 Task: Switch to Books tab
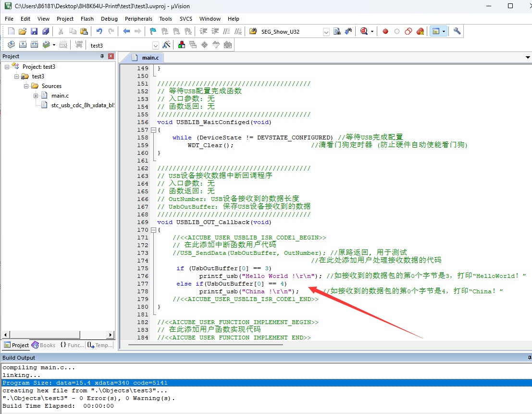[x=43, y=345]
